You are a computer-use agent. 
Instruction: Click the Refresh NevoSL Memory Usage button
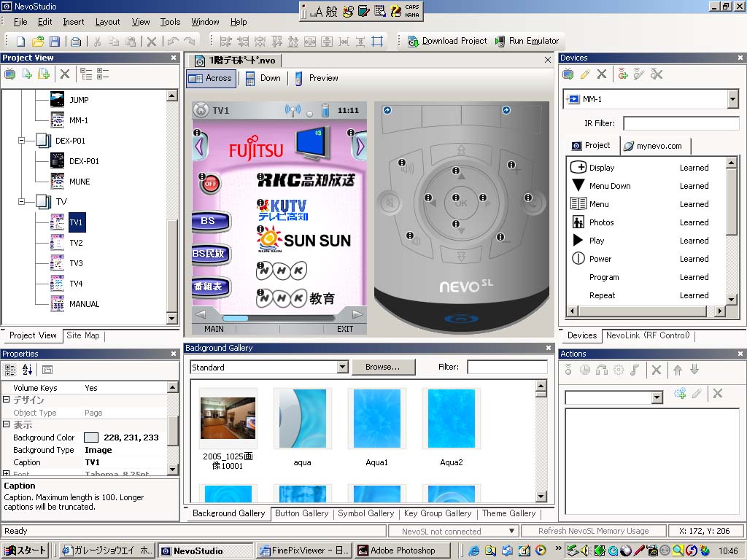click(594, 531)
